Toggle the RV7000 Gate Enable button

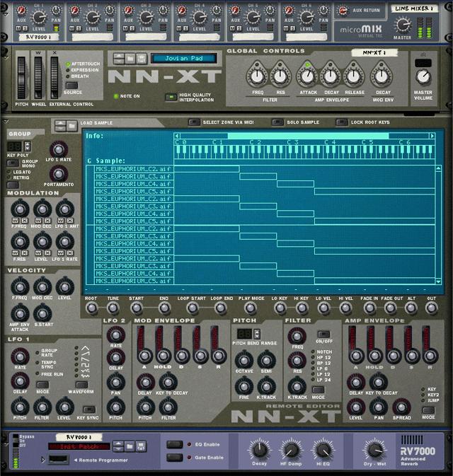[174, 458]
